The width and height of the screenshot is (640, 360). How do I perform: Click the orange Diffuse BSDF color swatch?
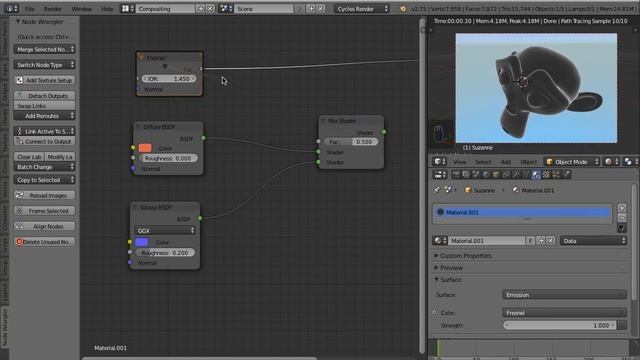(145, 148)
